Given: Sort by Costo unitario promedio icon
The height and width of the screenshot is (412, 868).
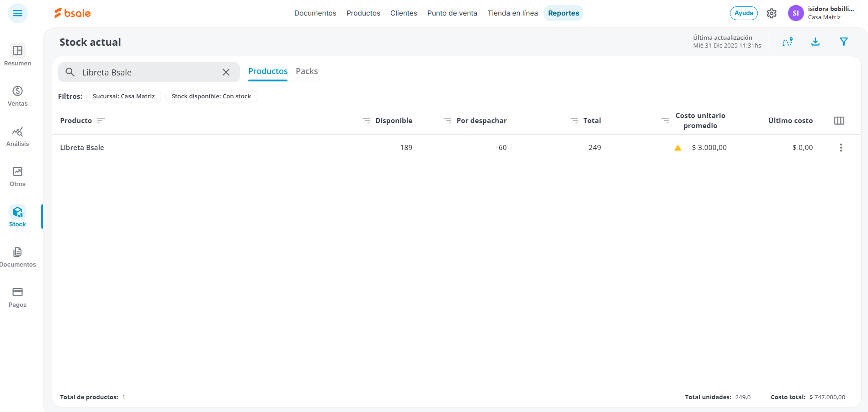Looking at the screenshot, I should point(665,121).
